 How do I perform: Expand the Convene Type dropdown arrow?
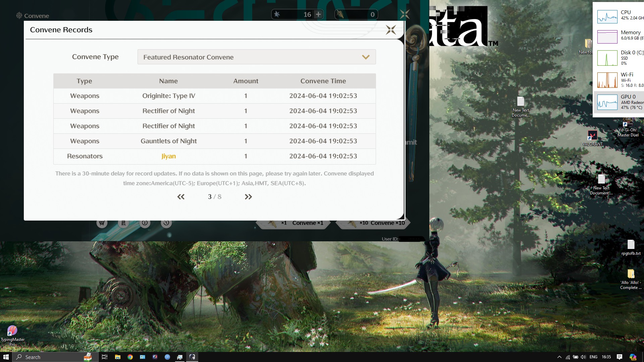coord(366,57)
